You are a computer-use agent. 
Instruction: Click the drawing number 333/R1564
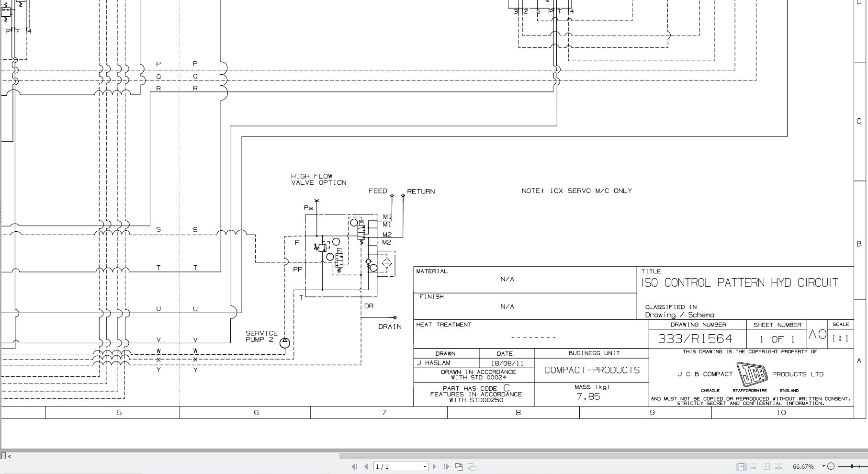click(695, 339)
